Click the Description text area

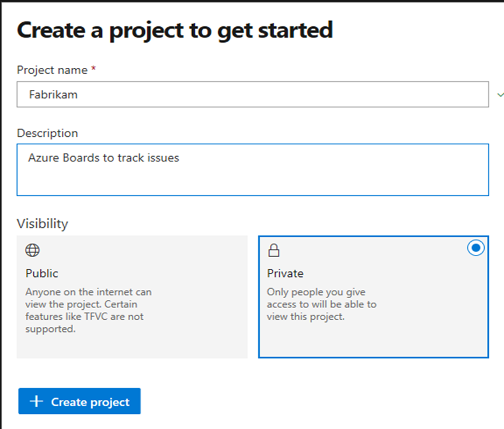coord(252,168)
